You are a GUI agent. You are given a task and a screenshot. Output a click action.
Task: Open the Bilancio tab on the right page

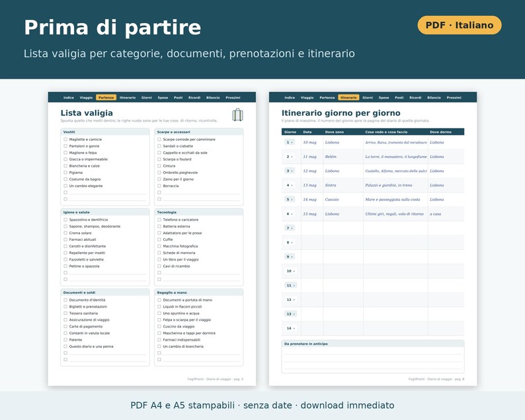point(434,97)
